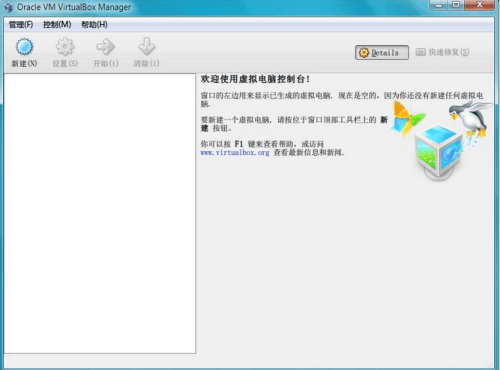Viewport: 500px width, 370px height.
Task: Open the www.virtualbox.org link
Action: (235, 153)
